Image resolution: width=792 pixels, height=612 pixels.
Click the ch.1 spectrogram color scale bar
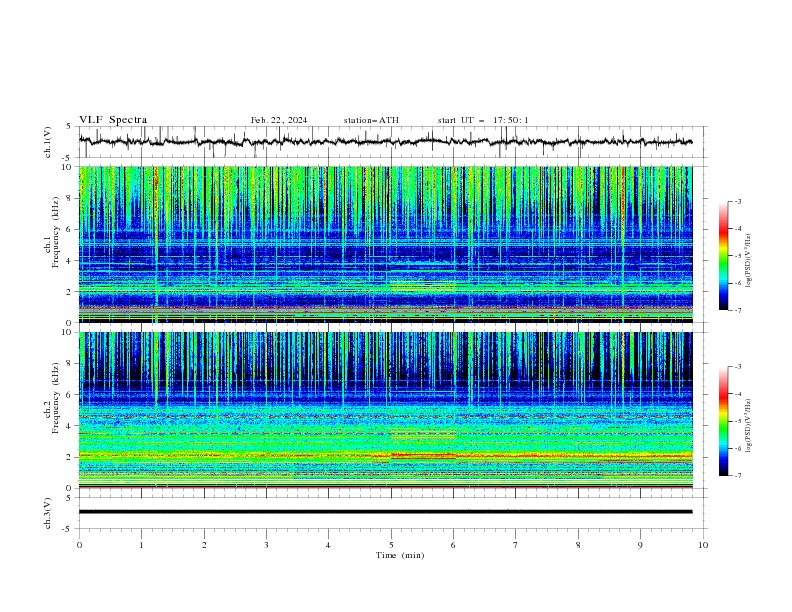723,256
